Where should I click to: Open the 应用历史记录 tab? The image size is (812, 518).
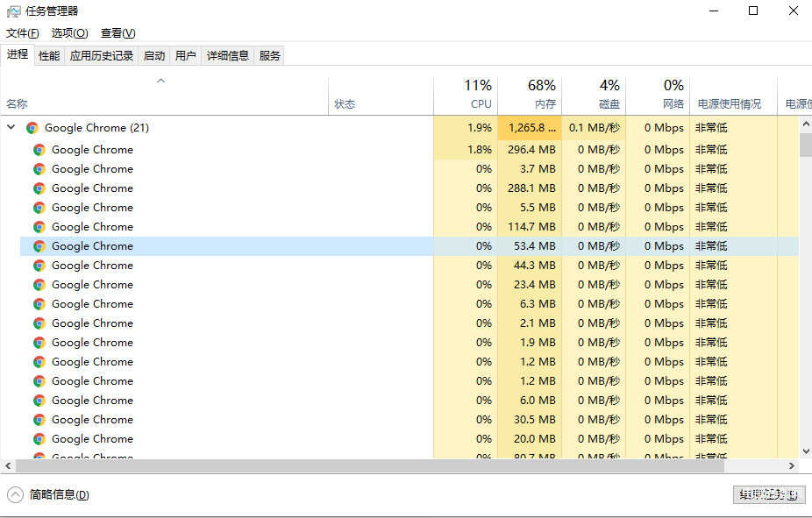[x=102, y=56]
